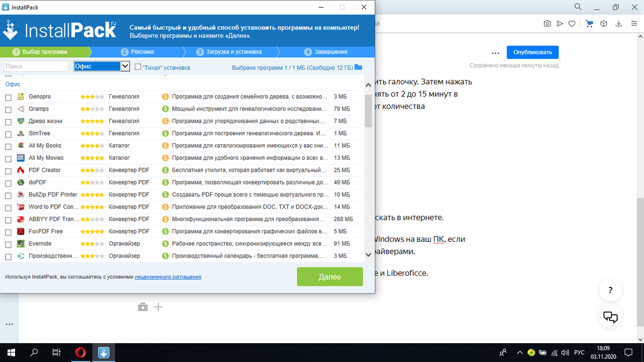The width and height of the screenshot is (644, 362).
Task: Click the FoxPDF Free star rating
Action: click(92, 232)
